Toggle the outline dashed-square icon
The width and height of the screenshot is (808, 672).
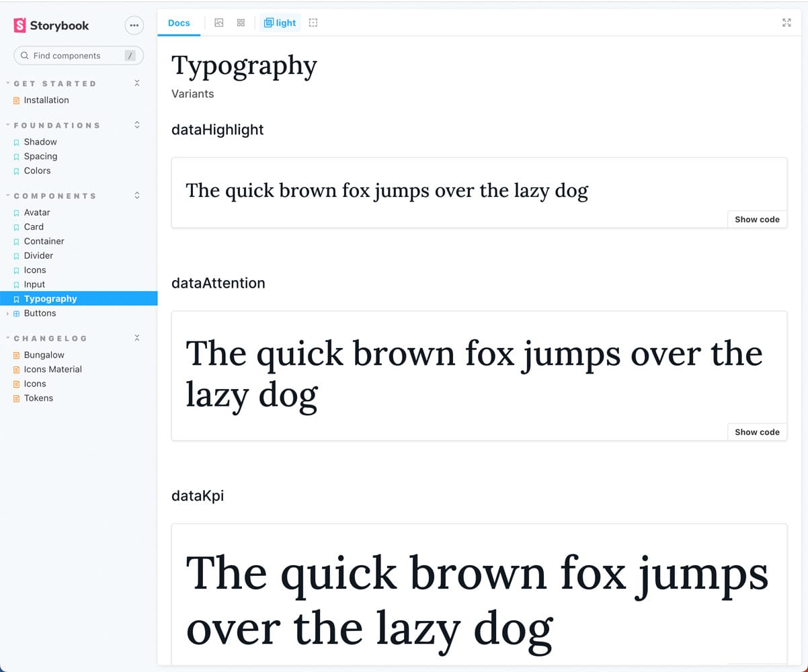point(313,23)
